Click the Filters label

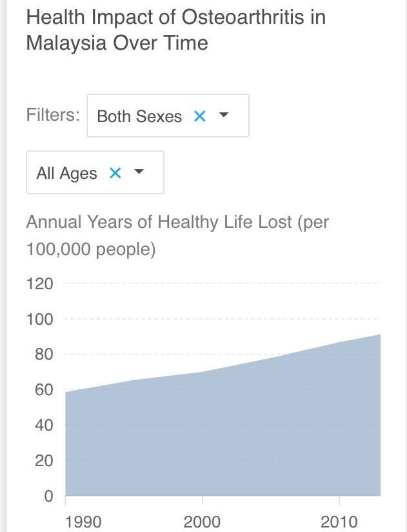click(53, 115)
